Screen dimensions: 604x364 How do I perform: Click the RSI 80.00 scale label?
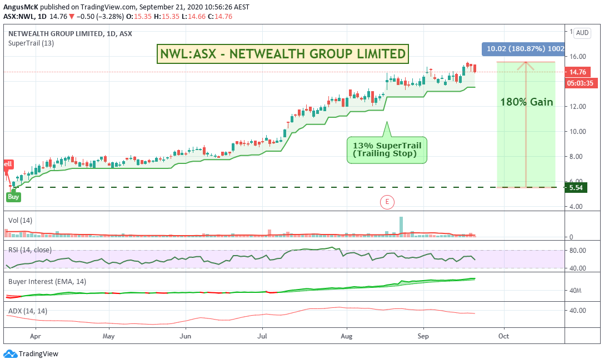point(577,251)
